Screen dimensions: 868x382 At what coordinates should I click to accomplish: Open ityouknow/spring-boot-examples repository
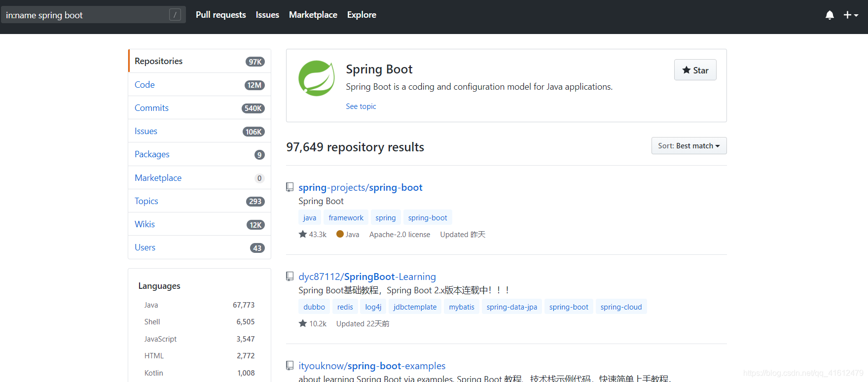tap(372, 366)
